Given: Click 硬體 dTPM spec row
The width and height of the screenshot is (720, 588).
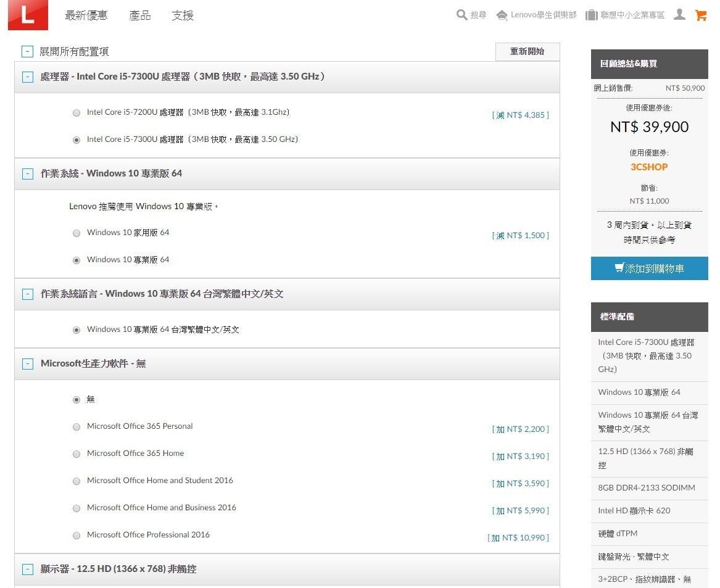Looking at the screenshot, I should coord(649,534).
